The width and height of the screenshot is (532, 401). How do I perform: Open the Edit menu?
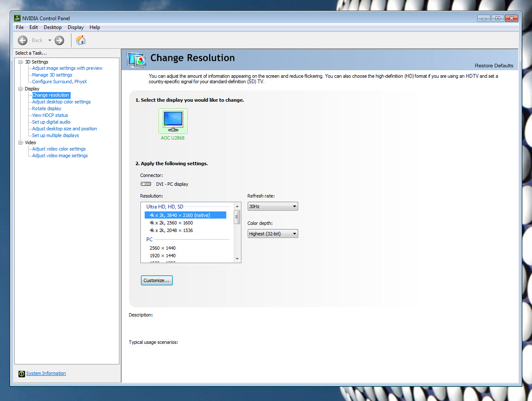coord(34,27)
